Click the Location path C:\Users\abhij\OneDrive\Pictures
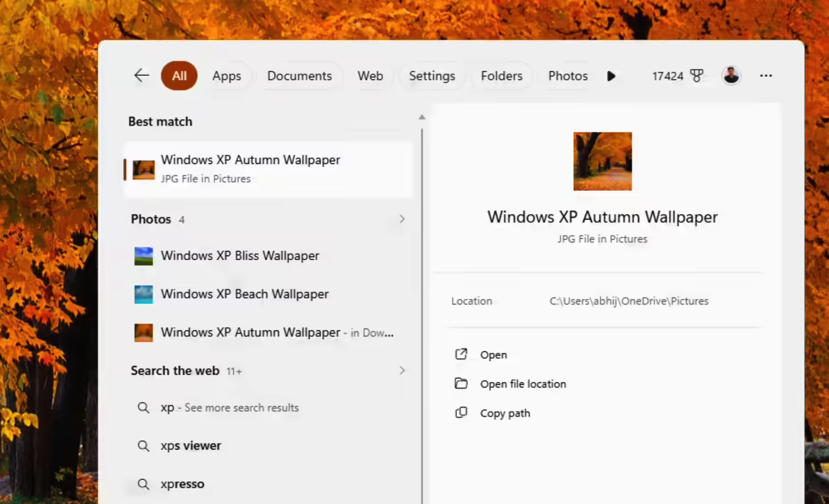The image size is (829, 504). [629, 301]
